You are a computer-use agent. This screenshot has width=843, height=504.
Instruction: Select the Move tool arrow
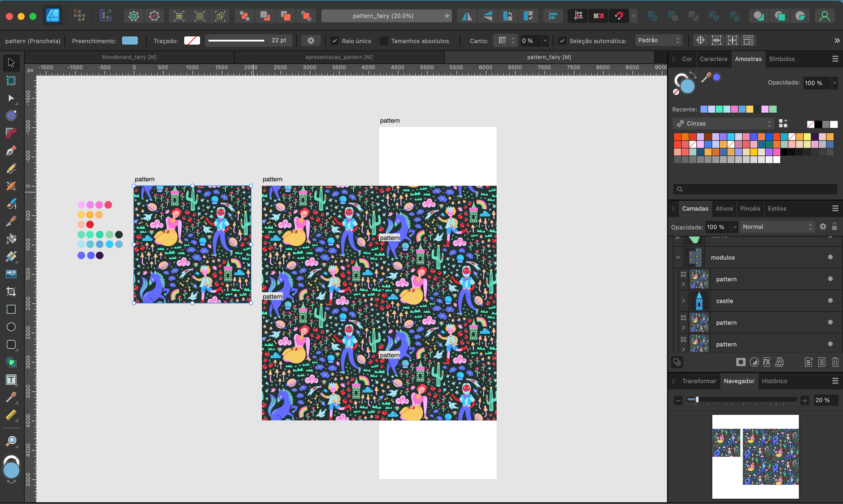coord(11,63)
